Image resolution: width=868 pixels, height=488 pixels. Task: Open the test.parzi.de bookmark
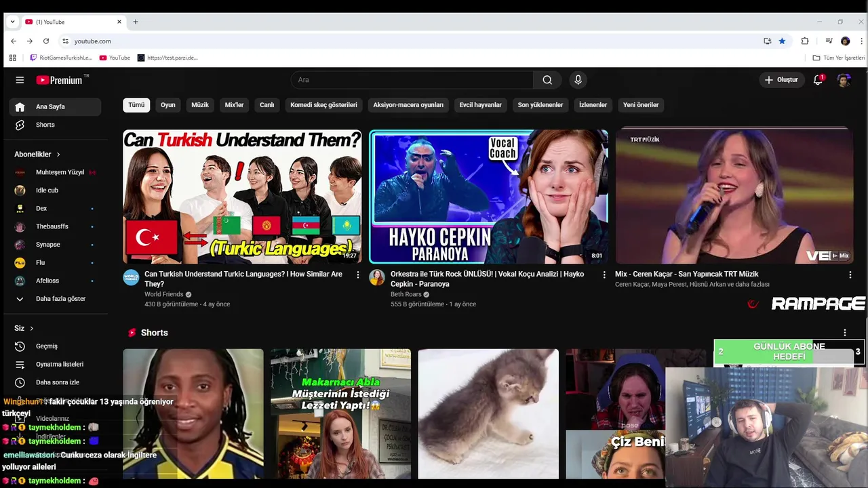click(167, 58)
